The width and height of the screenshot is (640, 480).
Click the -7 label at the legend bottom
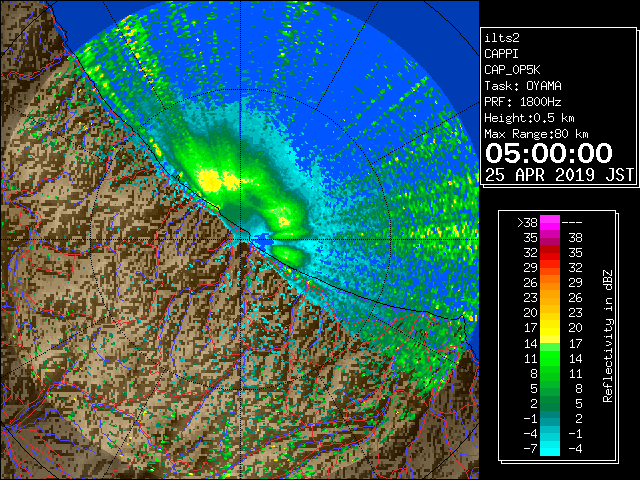530,448
